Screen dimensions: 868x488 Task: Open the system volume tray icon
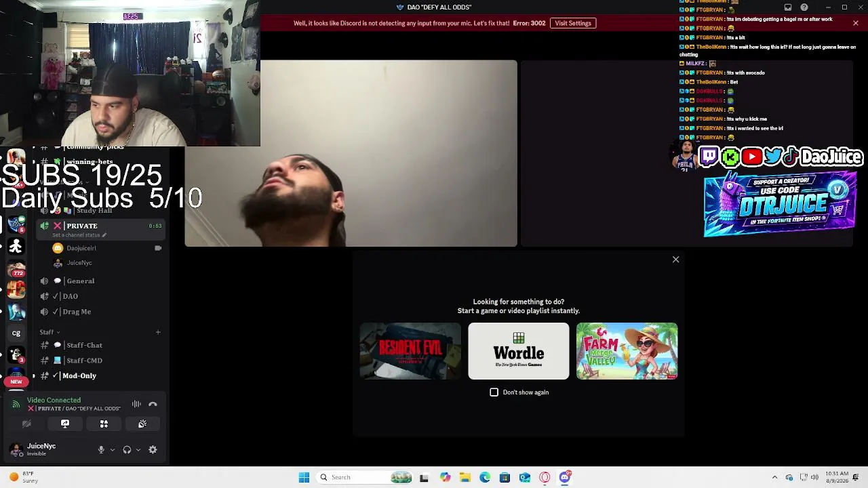click(x=814, y=477)
